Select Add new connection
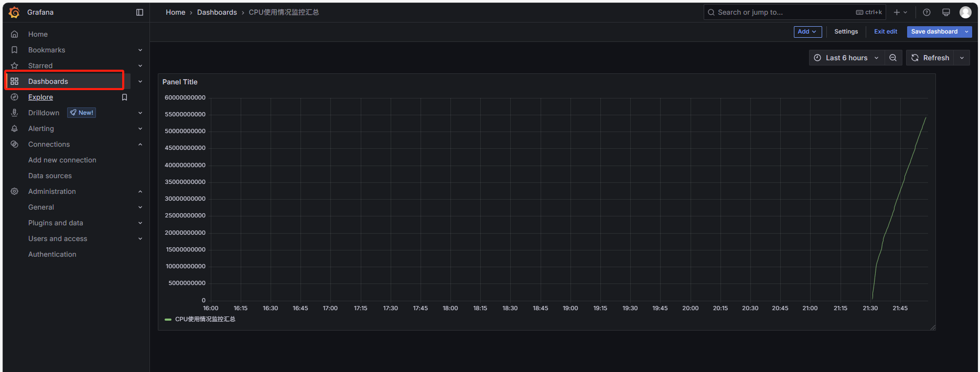 click(62, 160)
